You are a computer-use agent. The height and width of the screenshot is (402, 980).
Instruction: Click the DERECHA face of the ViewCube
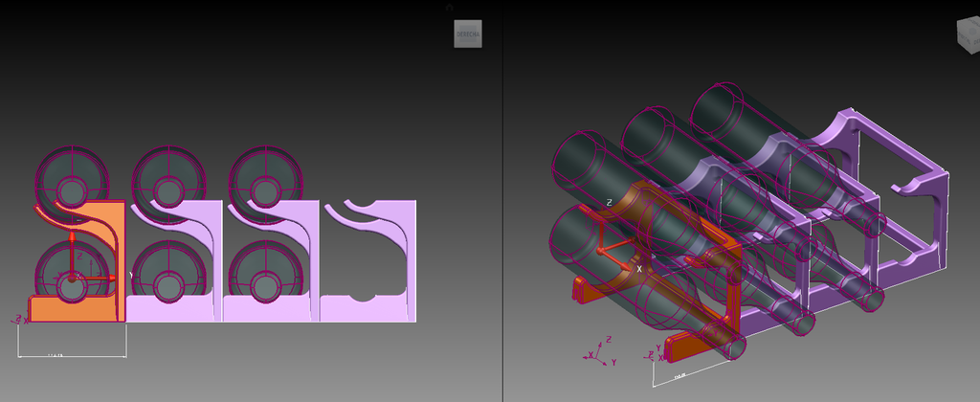point(467,33)
